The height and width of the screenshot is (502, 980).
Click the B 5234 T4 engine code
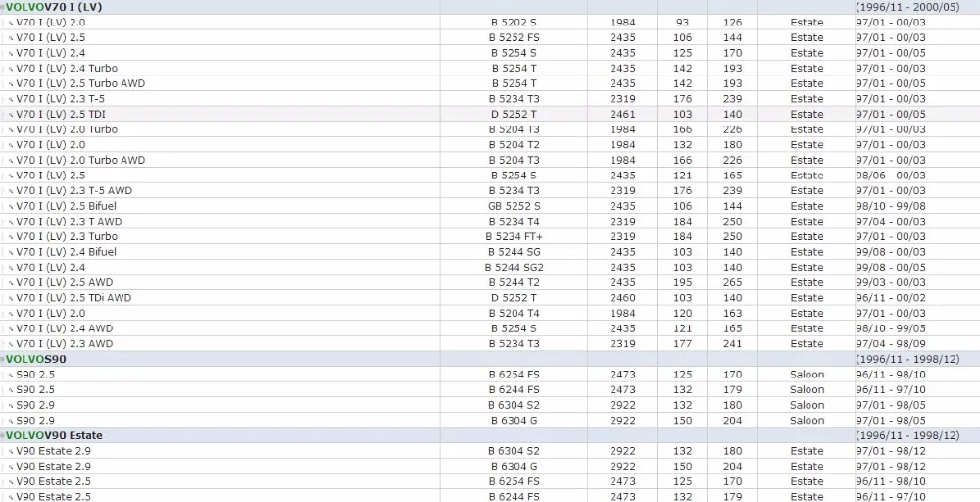point(514,222)
